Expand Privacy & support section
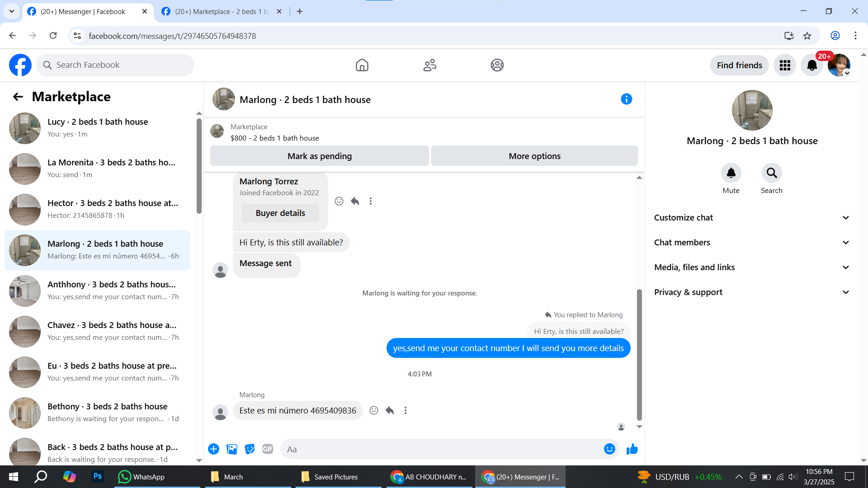868x488 pixels. point(752,292)
